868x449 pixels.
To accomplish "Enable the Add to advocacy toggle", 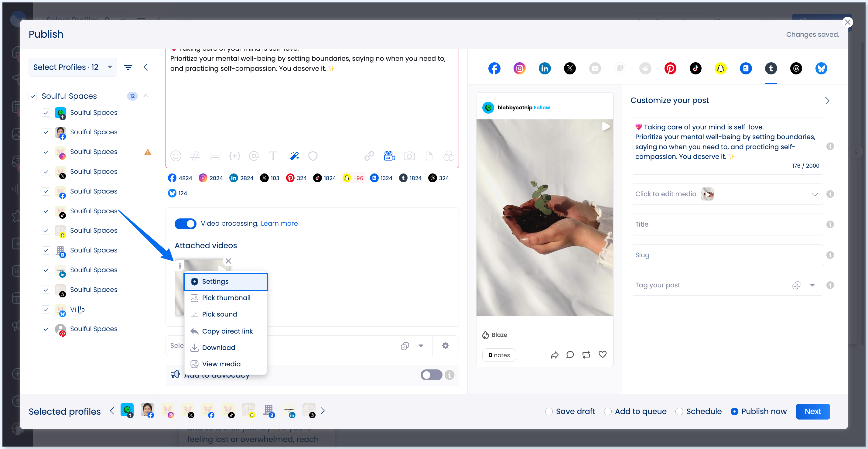I will click(x=431, y=375).
